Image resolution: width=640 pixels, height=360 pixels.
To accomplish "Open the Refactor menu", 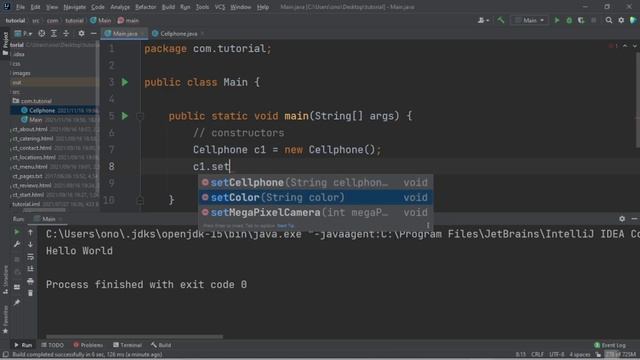I will 146,7.
